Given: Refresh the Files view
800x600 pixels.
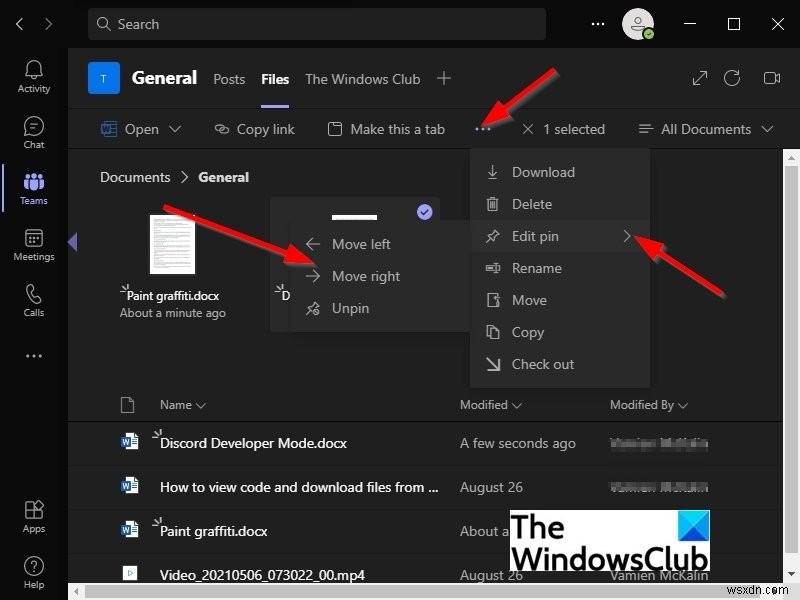Looking at the screenshot, I should click(x=733, y=78).
